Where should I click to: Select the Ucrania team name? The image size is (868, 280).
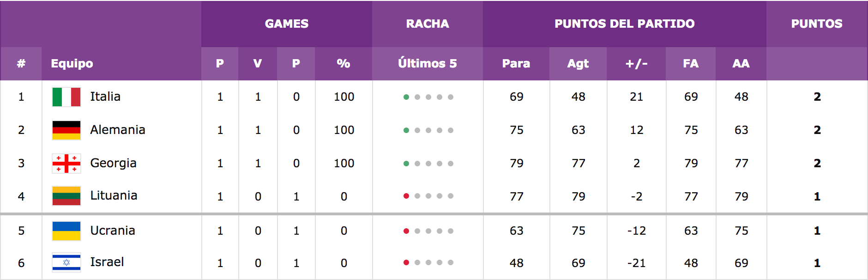pos(113,231)
